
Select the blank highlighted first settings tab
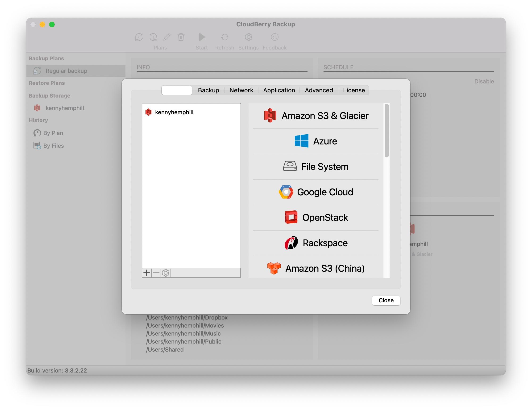point(177,90)
